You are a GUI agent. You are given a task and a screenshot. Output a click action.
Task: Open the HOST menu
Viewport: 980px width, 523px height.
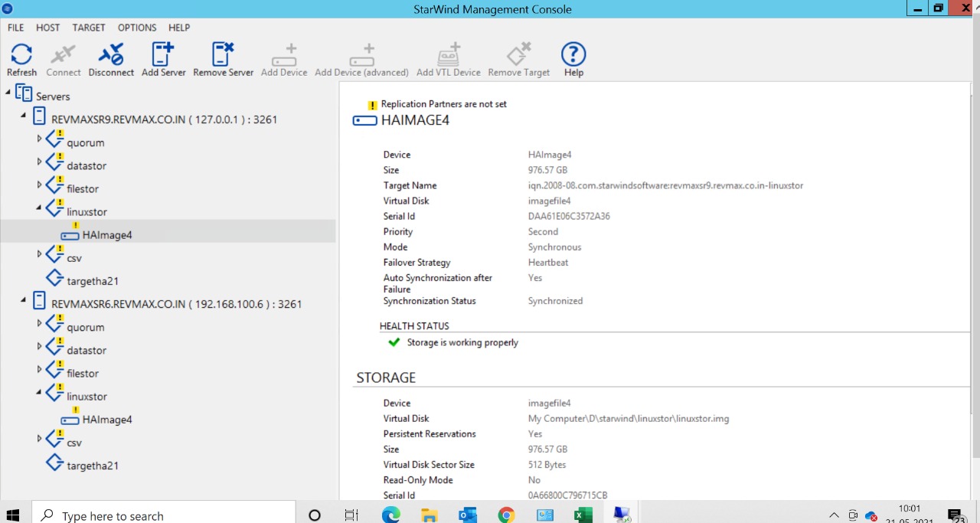point(47,28)
